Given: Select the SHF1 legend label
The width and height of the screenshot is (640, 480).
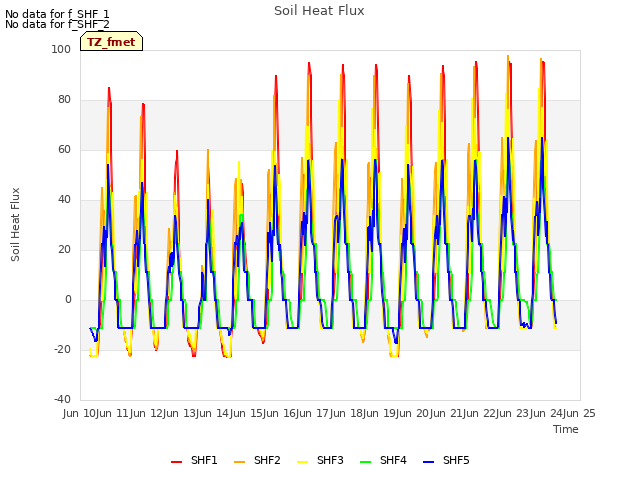Looking at the screenshot, I should coord(204,460).
